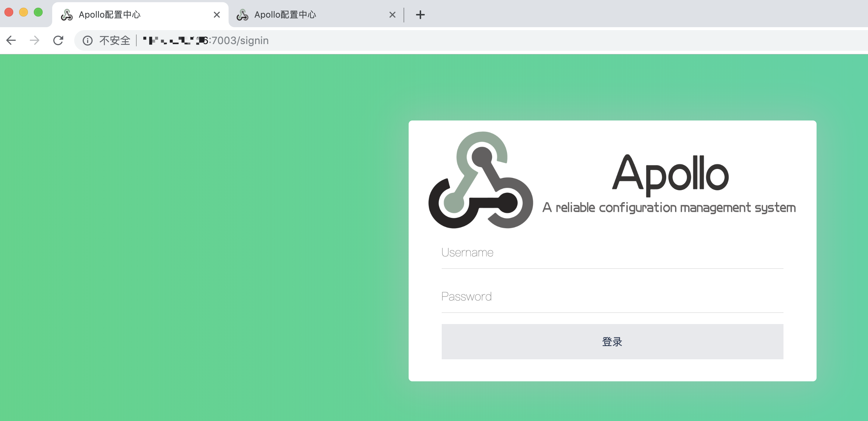This screenshot has height=421, width=868.
Task: Click the address bar URL ending in 7003/signin
Action: [206, 40]
